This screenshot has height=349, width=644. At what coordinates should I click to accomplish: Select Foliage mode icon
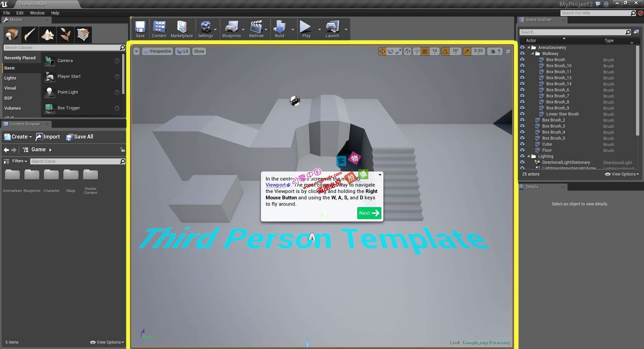(65, 35)
